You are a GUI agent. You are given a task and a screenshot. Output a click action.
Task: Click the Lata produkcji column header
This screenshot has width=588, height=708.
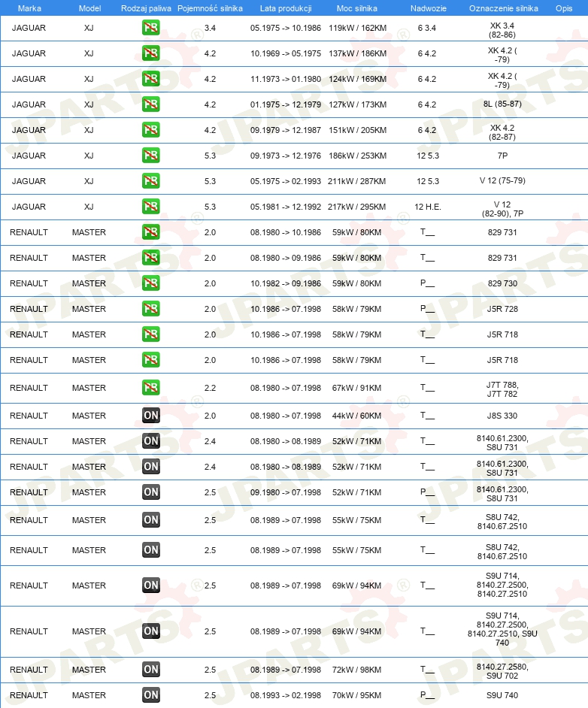point(286,8)
